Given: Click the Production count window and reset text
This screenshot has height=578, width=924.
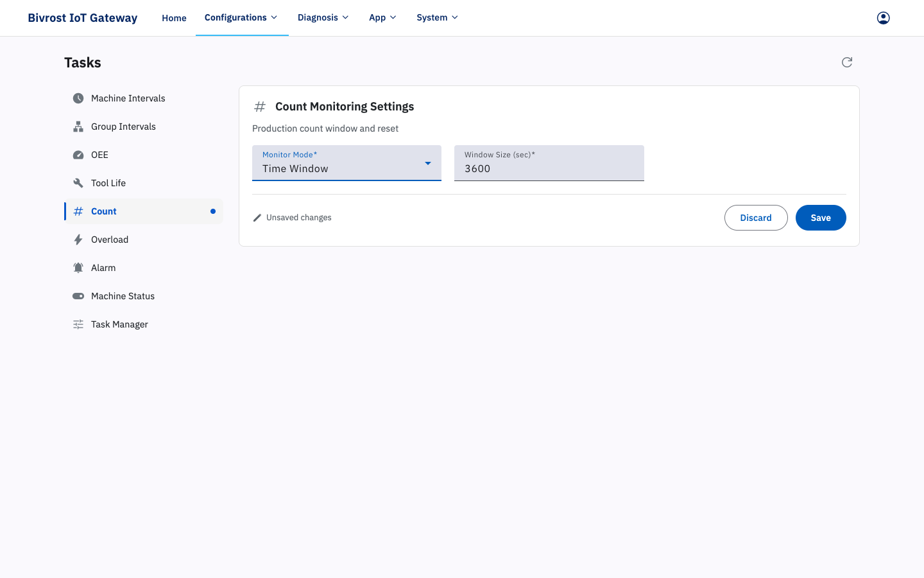Looking at the screenshot, I should tap(325, 128).
